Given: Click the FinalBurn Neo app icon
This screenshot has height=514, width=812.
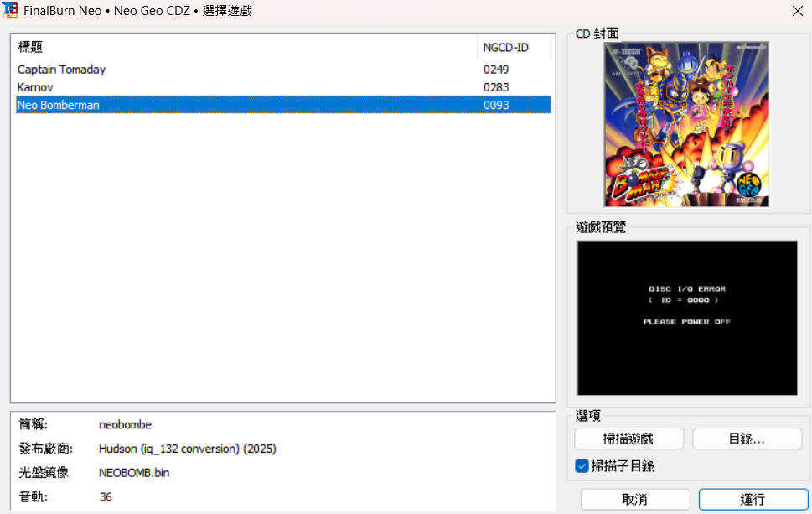Looking at the screenshot, I should coord(10,10).
